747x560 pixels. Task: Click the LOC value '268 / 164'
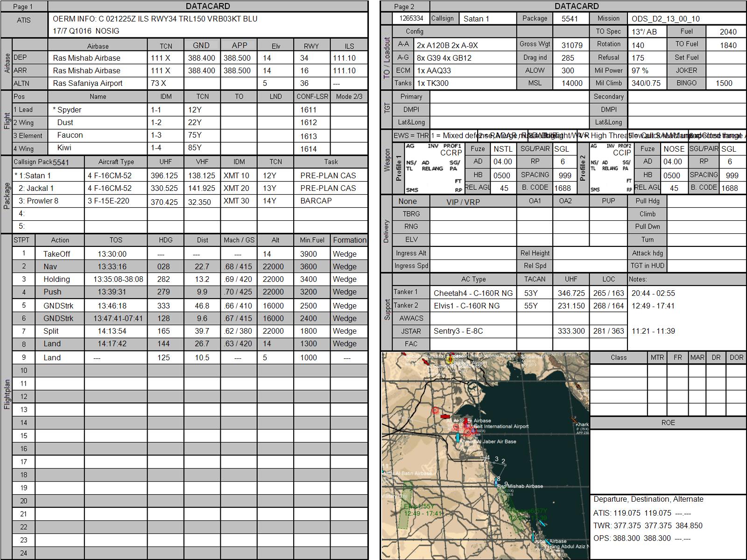(x=608, y=306)
